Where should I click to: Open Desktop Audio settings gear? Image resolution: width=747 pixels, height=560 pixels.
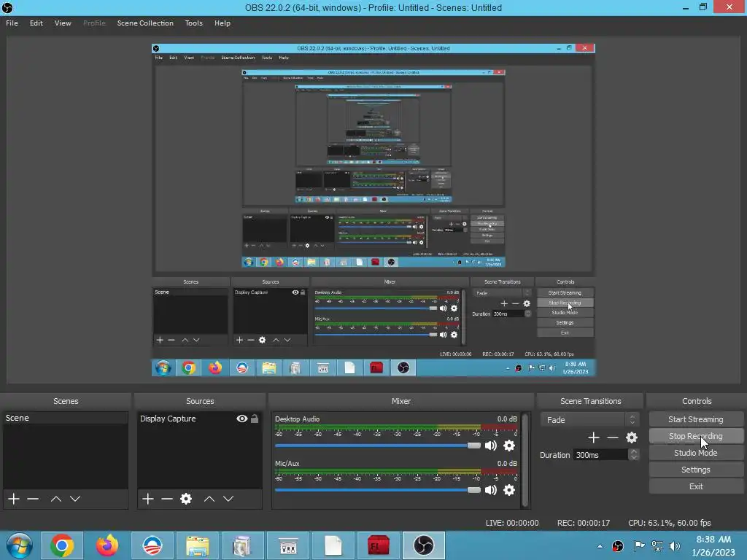(508, 446)
